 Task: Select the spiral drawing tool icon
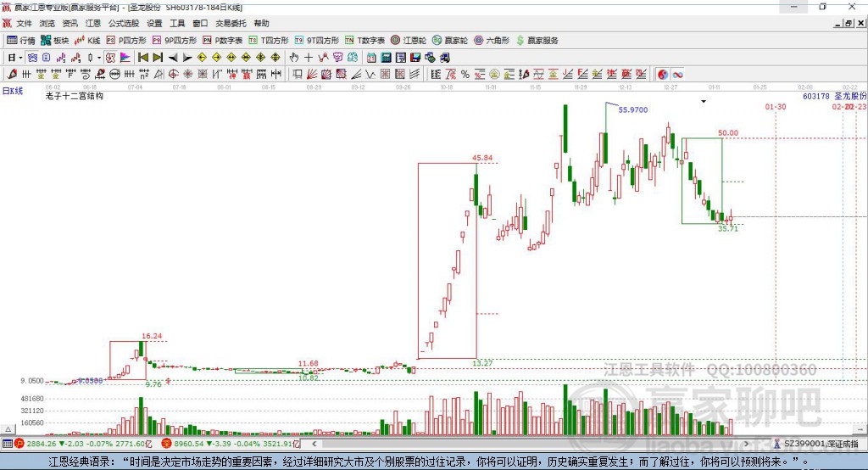tap(86, 75)
